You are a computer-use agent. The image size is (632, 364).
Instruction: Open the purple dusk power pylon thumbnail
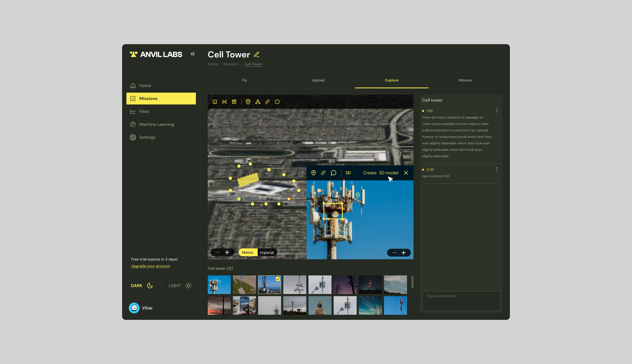click(345, 285)
